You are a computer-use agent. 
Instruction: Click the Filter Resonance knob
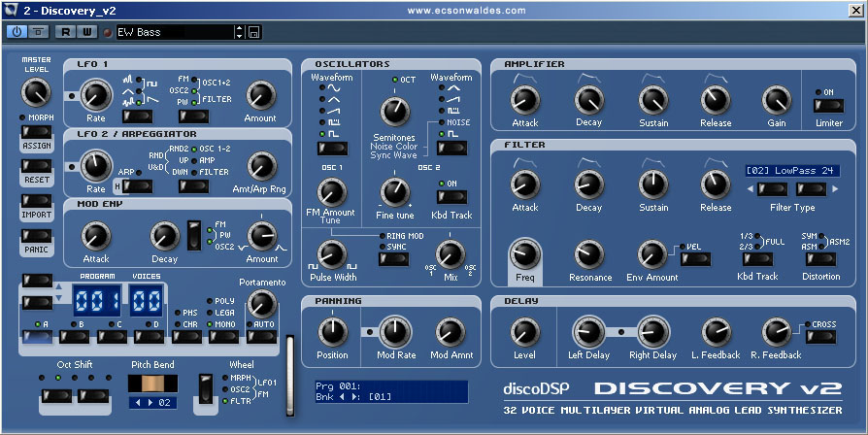pos(589,254)
